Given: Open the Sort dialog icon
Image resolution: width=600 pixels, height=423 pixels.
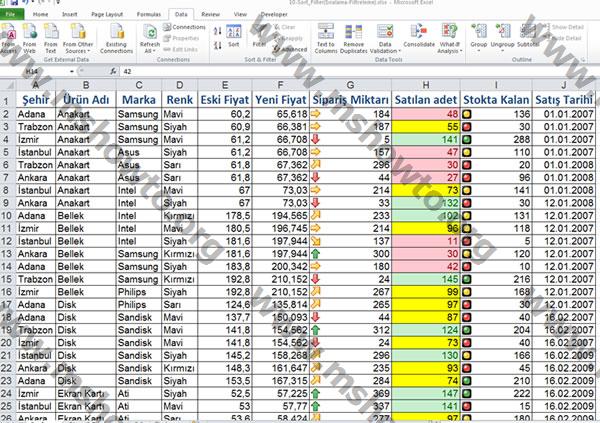Looking at the screenshot, I should (233, 36).
